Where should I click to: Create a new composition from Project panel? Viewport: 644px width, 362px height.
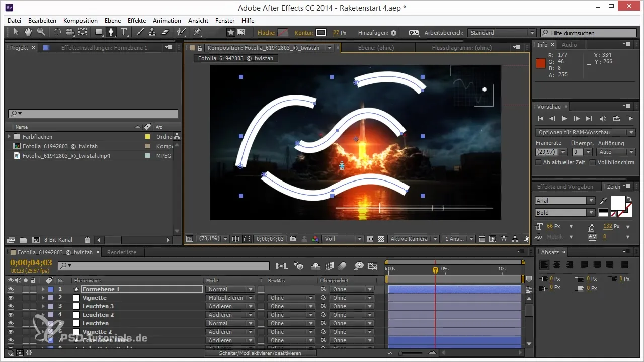click(x=36, y=240)
